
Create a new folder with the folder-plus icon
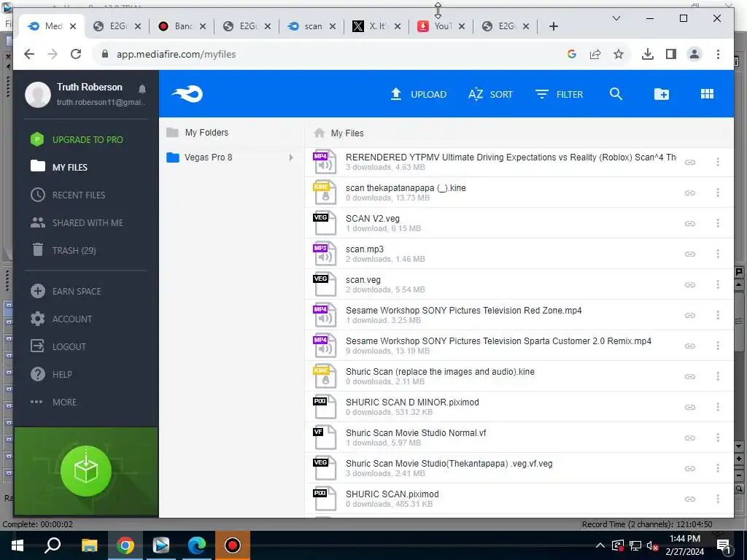pos(661,94)
